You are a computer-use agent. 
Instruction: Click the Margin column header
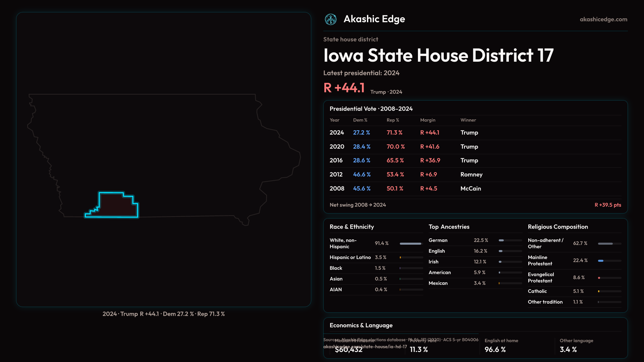pos(428,120)
